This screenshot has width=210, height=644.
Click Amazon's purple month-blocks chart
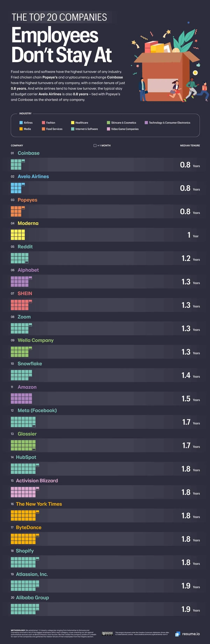tap(21, 398)
